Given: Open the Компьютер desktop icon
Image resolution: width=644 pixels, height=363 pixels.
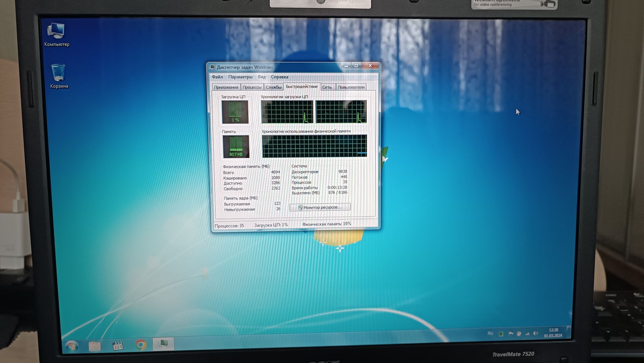Looking at the screenshot, I should (x=57, y=35).
